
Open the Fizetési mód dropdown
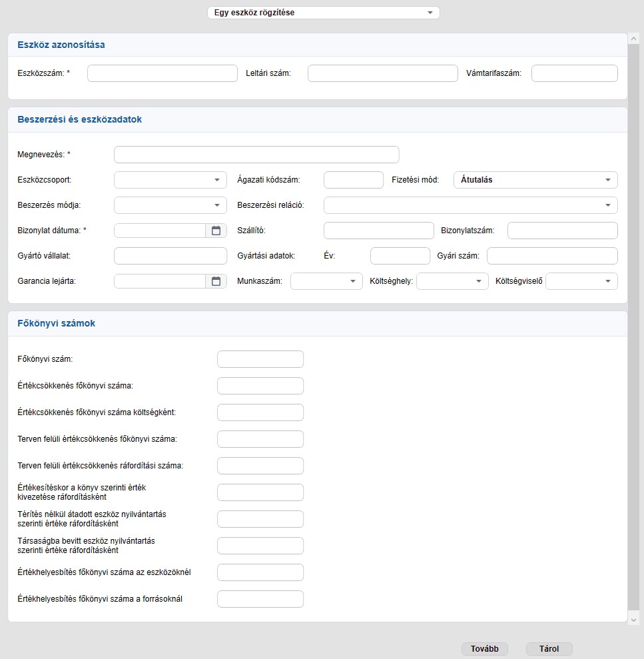[x=535, y=180]
